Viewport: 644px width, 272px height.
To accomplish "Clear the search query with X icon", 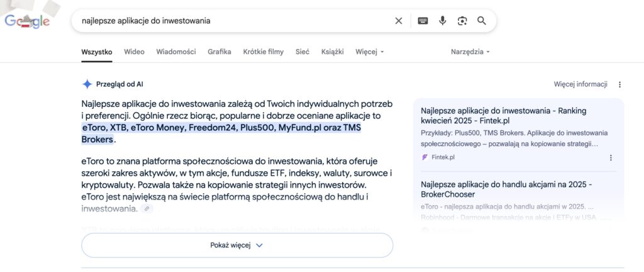I will pyautogui.click(x=398, y=21).
